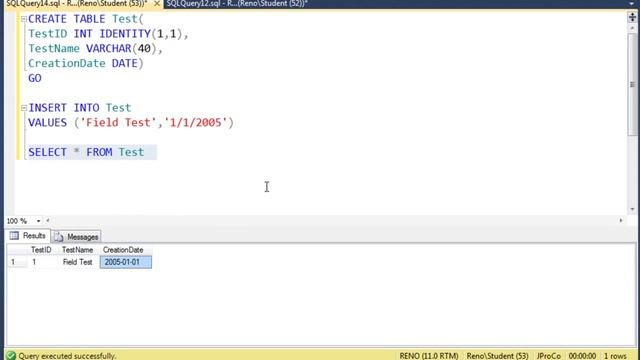Click the editor vertical scrollbar thumb
This screenshot has height=360, width=640.
click(632, 84)
